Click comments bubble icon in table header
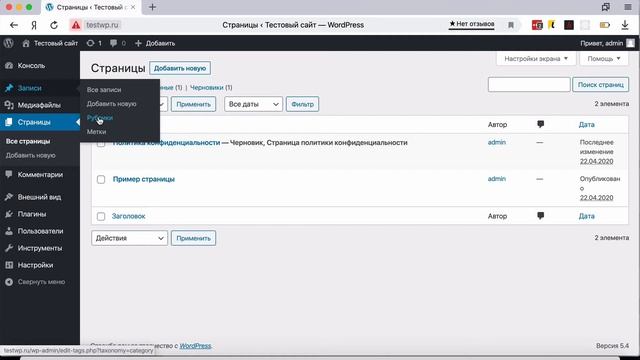 [540, 124]
